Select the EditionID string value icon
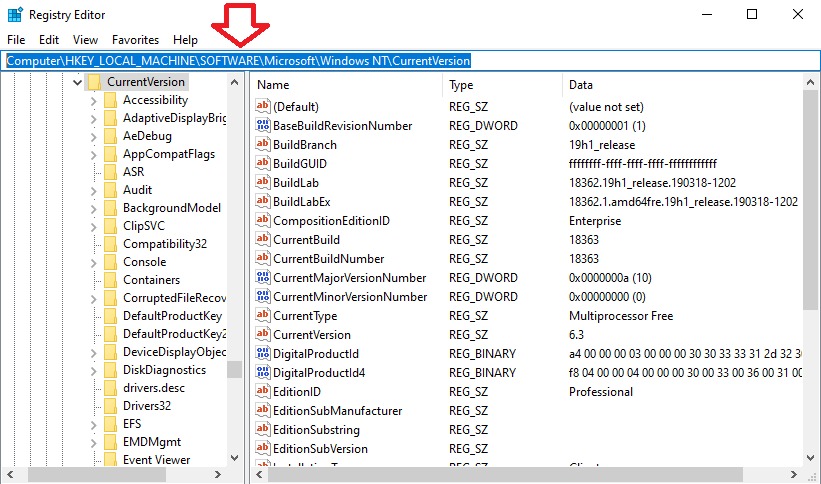Viewport: 821px width, 484px height. click(262, 391)
